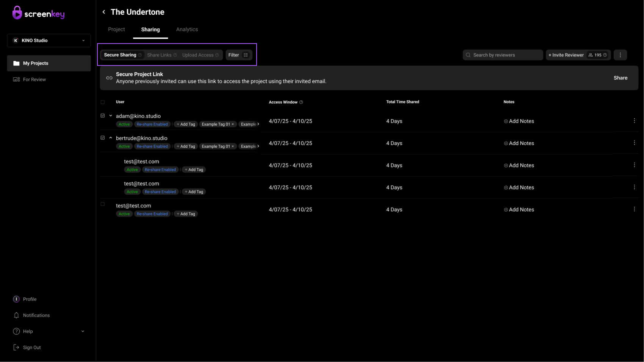
Task: Open the Filter list icon button
Action: click(x=246, y=55)
